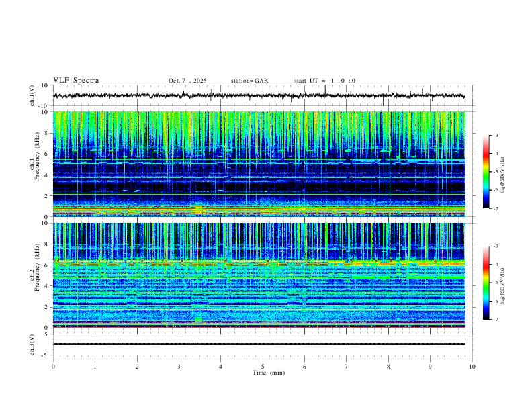Viewport: 532px width, 411px height.
Task: Click time-axis tick label "6"
Action: coord(304,367)
